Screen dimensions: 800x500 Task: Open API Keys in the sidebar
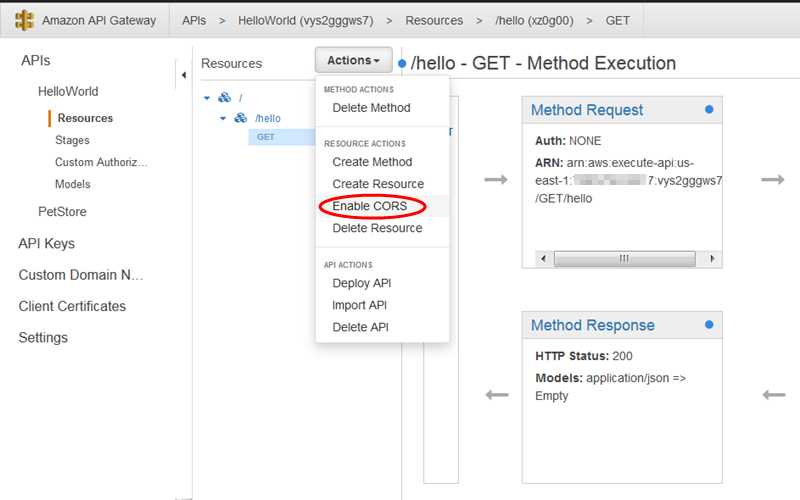coord(46,243)
